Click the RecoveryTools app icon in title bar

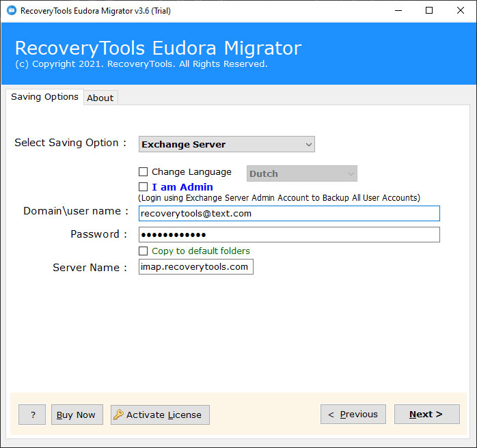click(12, 11)
